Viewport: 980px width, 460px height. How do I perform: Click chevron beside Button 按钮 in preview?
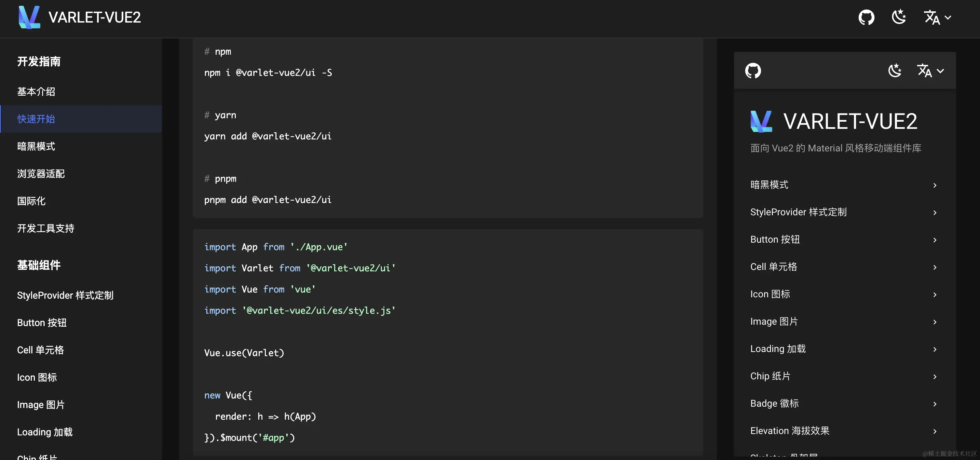point(935,240)
